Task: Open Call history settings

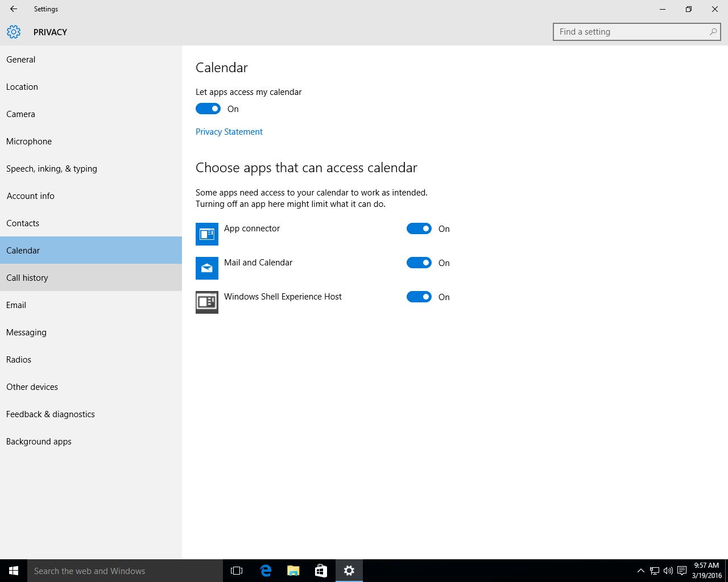Action: click(91, 277)
